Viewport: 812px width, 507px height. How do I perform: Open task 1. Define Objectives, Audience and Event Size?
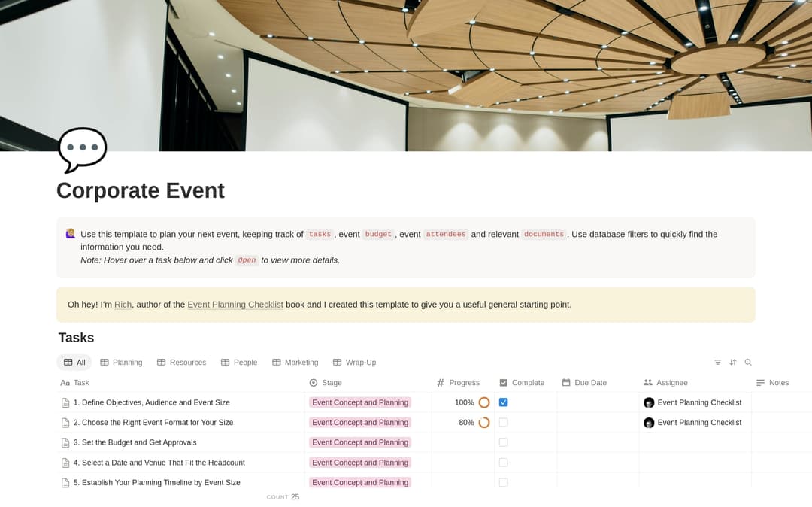[x=152, y=402]
